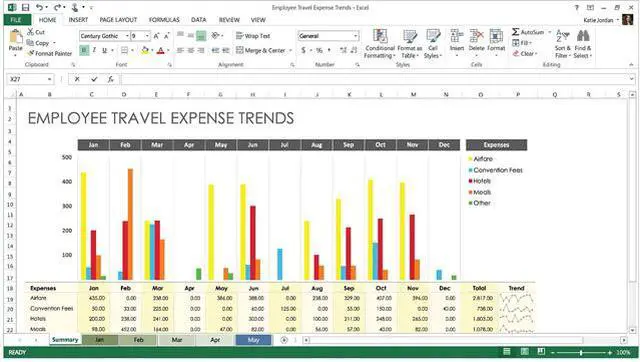Click the Format Painter brush
This screenshot has width=640, height=362.
tap(49, 53)
